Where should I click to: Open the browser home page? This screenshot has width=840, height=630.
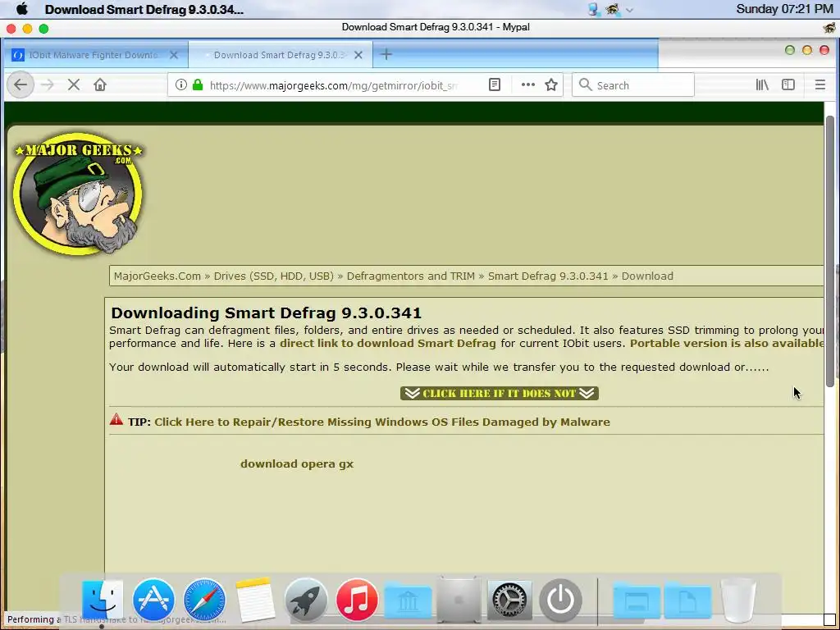tap(99, 84)
